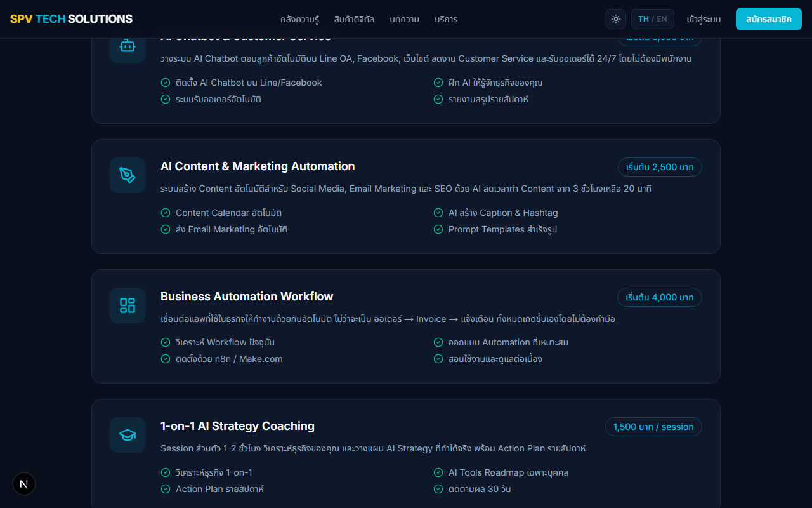This screenshot has height=508, width=812.
Task: Click the Action Plan รายสัปดาห์ feature text
Action: pyautogui.click(x=219, y=489)
